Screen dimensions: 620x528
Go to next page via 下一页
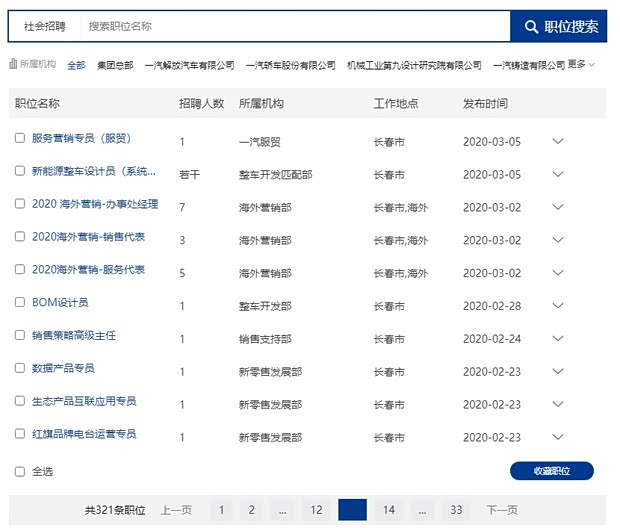pyautogui.click(x=502, y=510)
